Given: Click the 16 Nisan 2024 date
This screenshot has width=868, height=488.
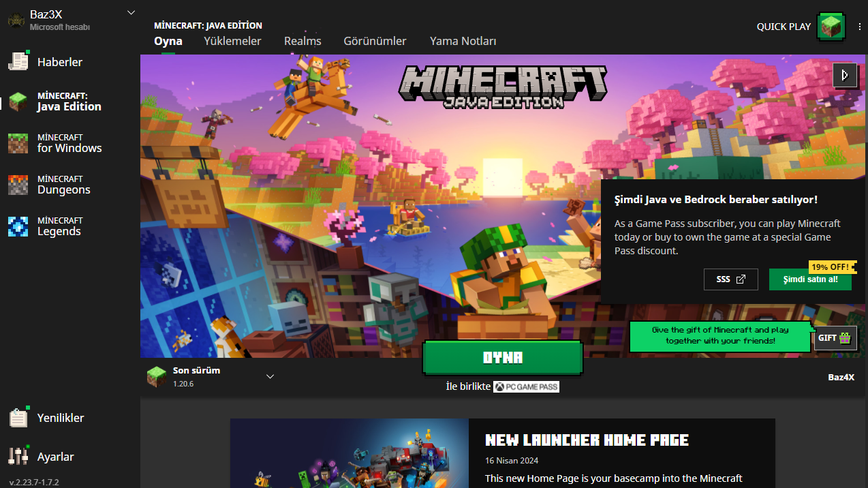Looking at the screenshot, I should click(x=512, y=461).
